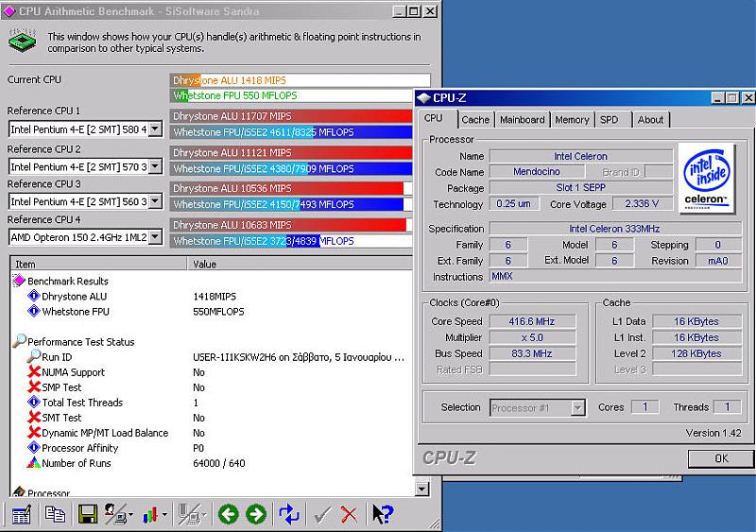
Task: Click the green back arrow icon
Action: click(229, 514)
